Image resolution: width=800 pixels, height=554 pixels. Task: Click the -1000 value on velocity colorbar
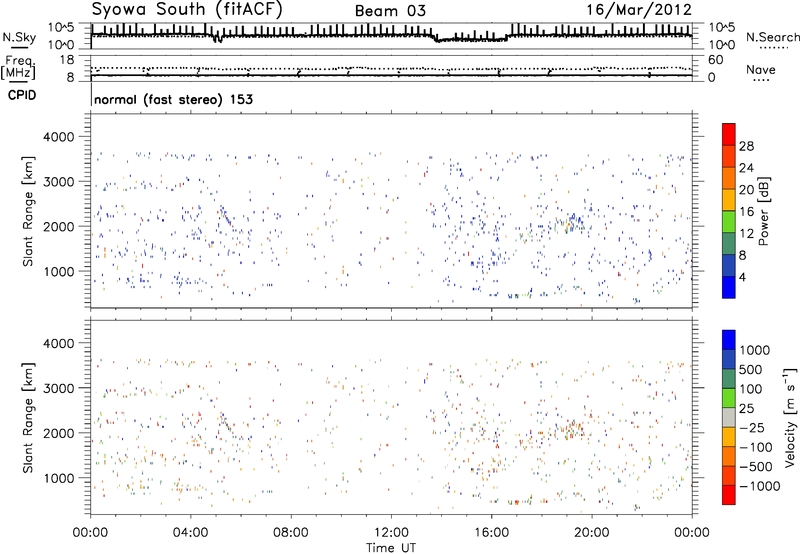pos(760,486)
